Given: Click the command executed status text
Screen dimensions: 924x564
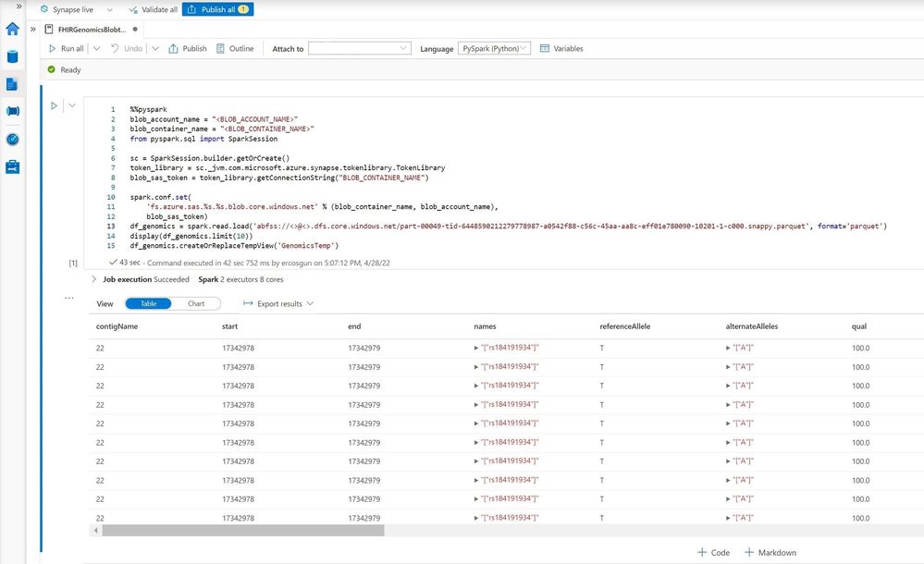Looking at the screenshot, I should coord(268,263).
